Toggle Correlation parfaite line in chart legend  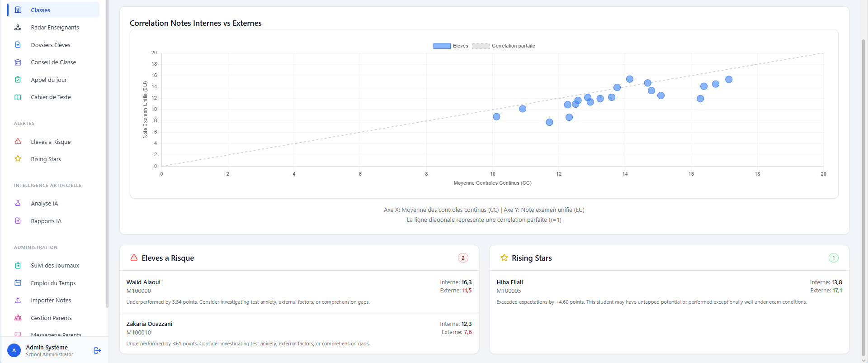(x=504, y=46)
